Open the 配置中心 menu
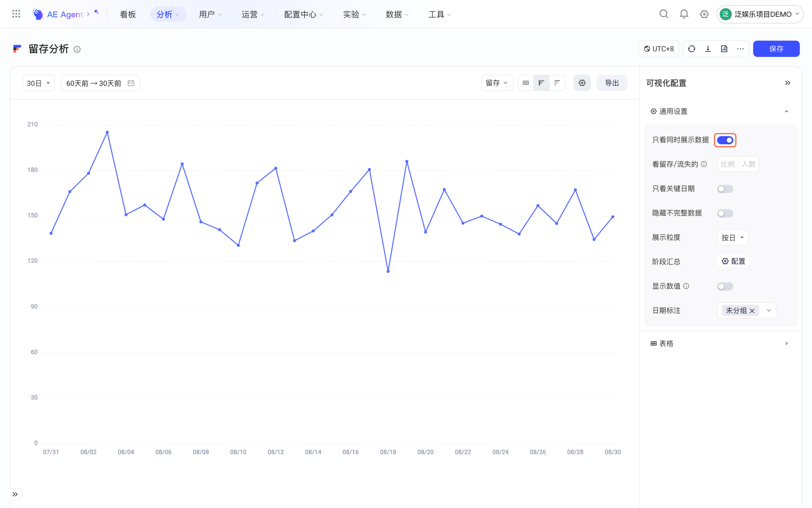The image size is (812, 508). tap(304, 14)
